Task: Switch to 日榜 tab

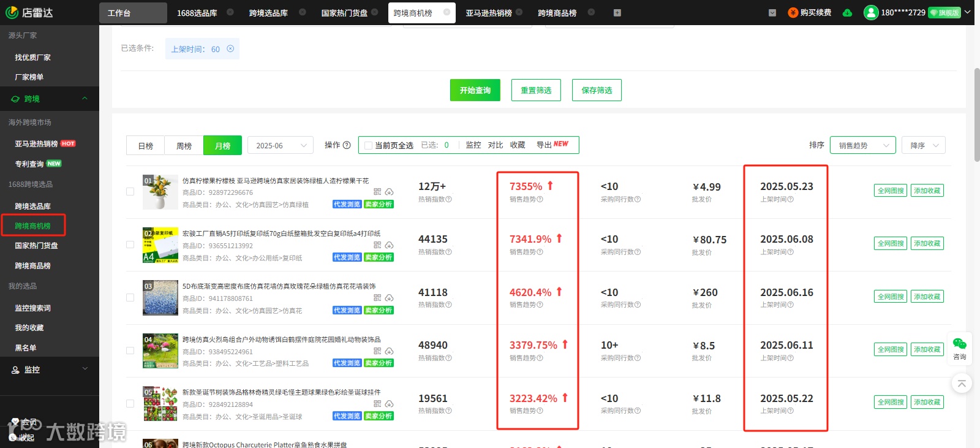Action: tap(146, 145)
